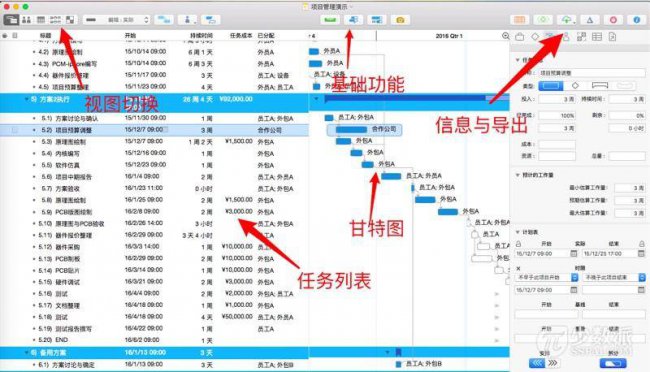Open the green cloud publish menu
The width and height of the screenshot is (650, 372).
tap(566, 19)
